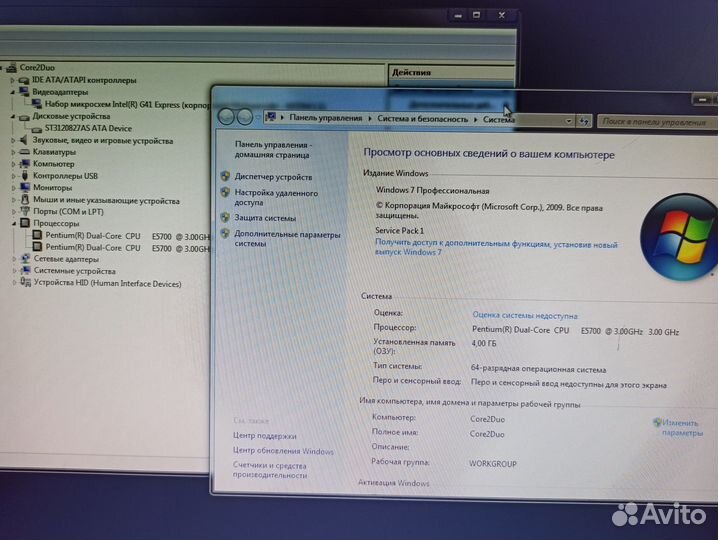Open Панель управления breadcrumb segment
The image size is (718, 540).
pos(326,118)
